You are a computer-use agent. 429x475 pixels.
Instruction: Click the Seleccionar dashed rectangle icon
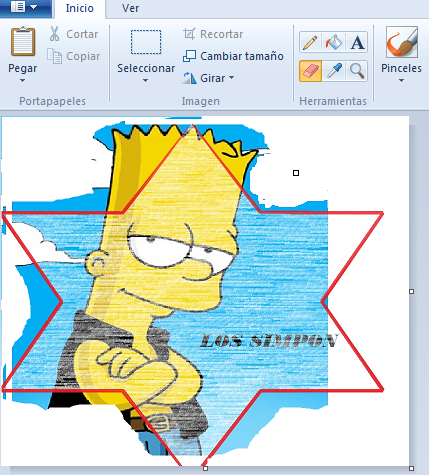(x=146, y=42)
